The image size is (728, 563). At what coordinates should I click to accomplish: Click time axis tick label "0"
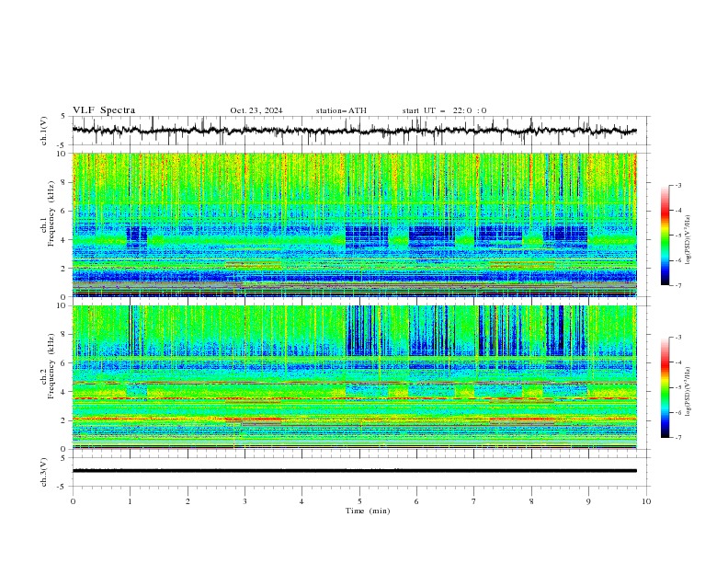pyautogui.click(x=73, y=501)
